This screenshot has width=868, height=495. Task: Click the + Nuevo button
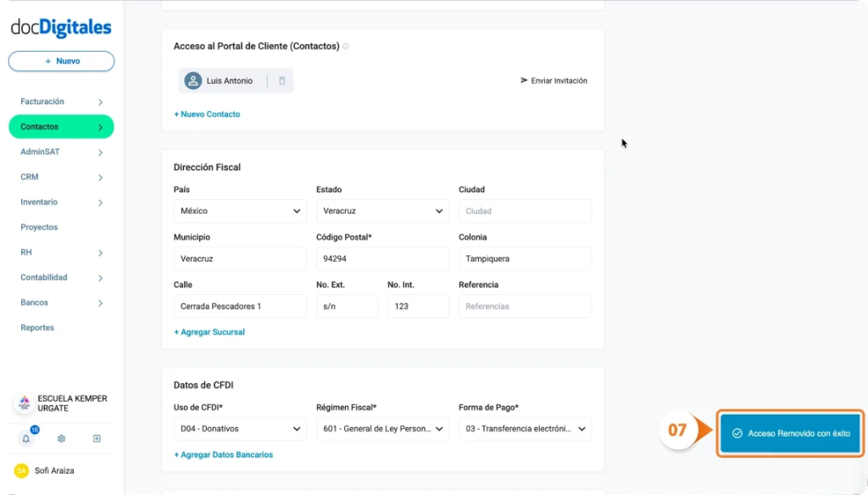coord(61,61)
